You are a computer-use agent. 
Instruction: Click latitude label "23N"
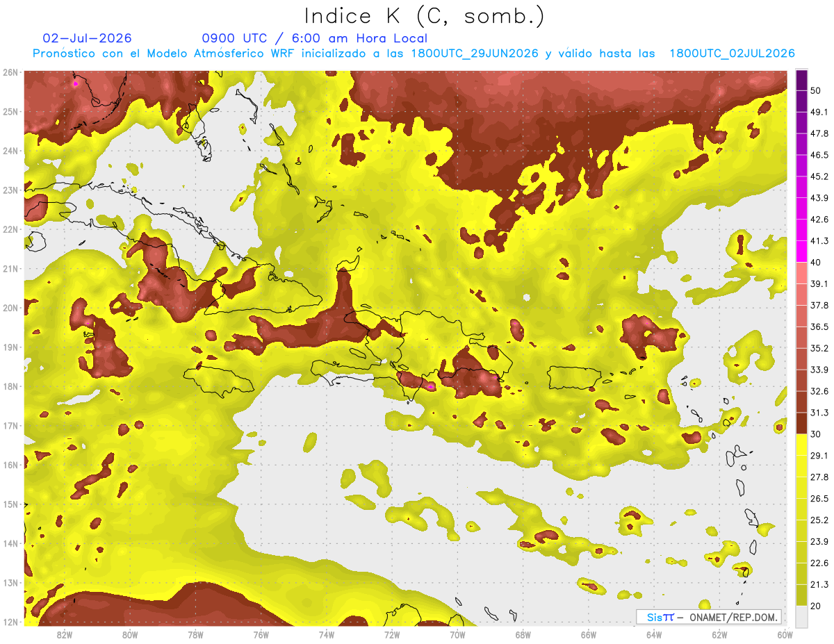[10, 190]
